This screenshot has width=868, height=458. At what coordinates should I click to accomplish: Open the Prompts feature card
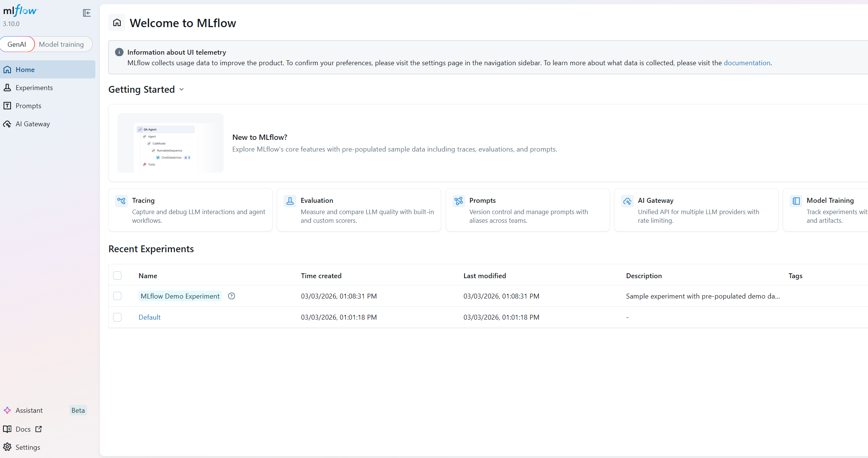coord(528,210)
